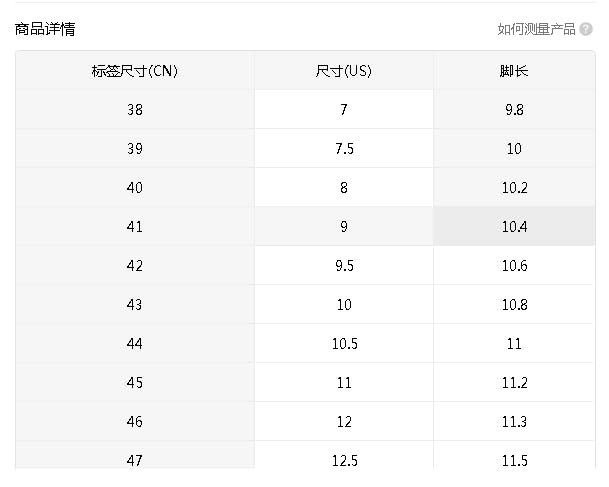Choose the US size 12 cell
The width and height of the screenshot is (609, 487).
coord(344,422)
